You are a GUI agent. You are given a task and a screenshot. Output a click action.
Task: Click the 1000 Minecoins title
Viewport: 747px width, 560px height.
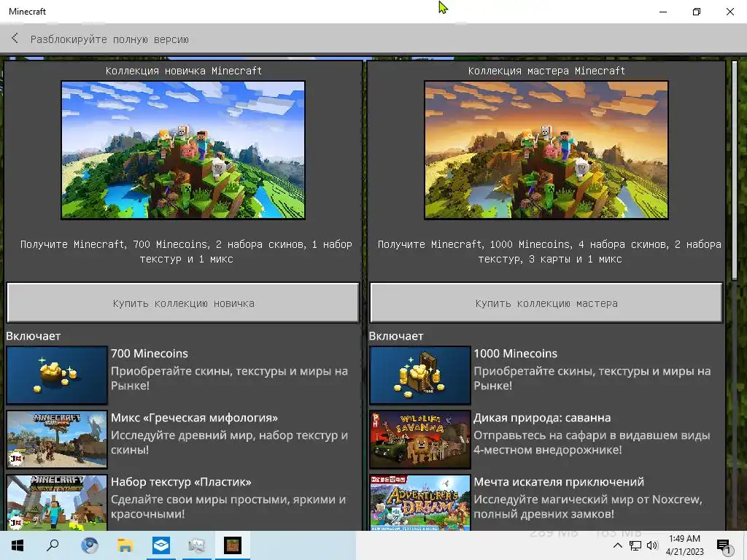coord(515,354)
